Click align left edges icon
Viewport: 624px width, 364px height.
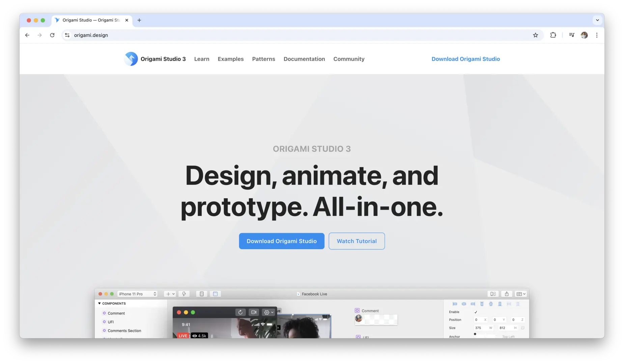455,304
